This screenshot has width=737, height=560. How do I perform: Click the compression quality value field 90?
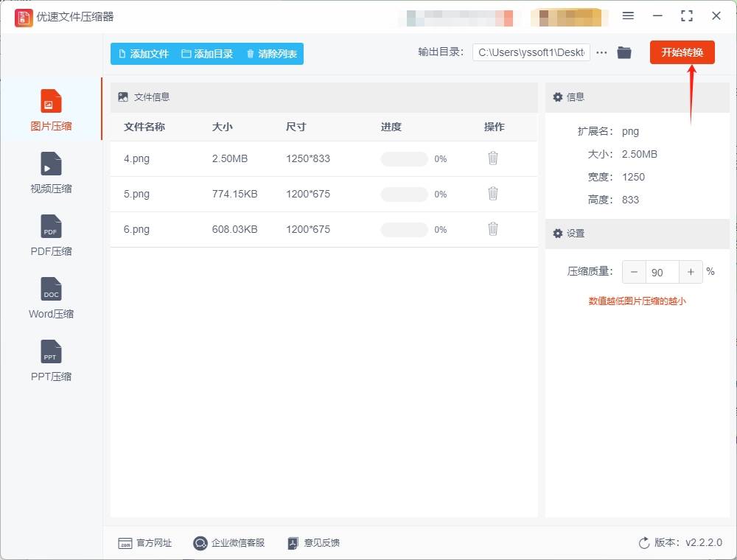click(663, 272)
